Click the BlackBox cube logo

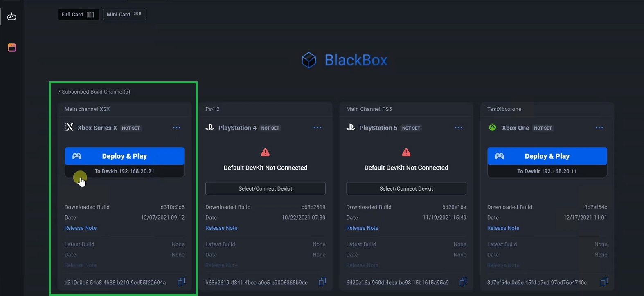309,60
